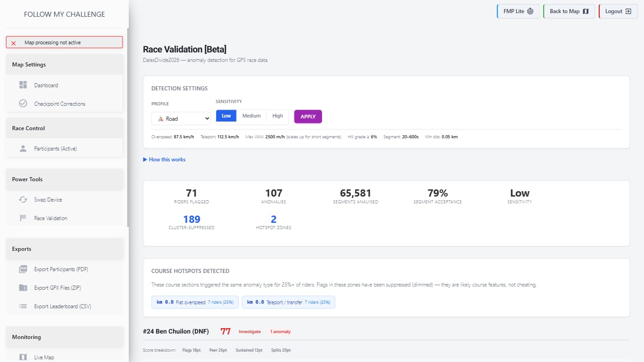Dismiss the map processing error X icon
This screenshot has height=362, width=644.
coord(14,43)
